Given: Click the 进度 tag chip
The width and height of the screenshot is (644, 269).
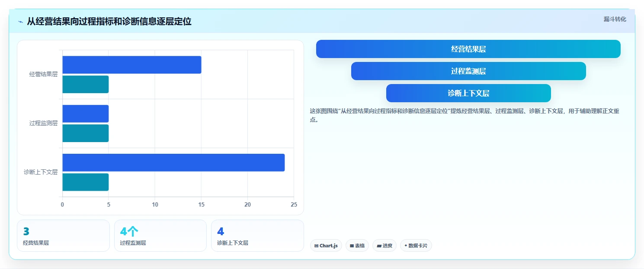Looking at the screenshot, I should [384, 246].
